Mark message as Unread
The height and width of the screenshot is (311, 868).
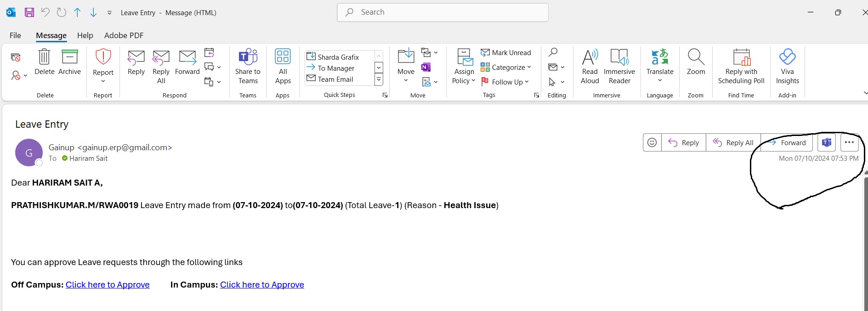click(506, 53)
